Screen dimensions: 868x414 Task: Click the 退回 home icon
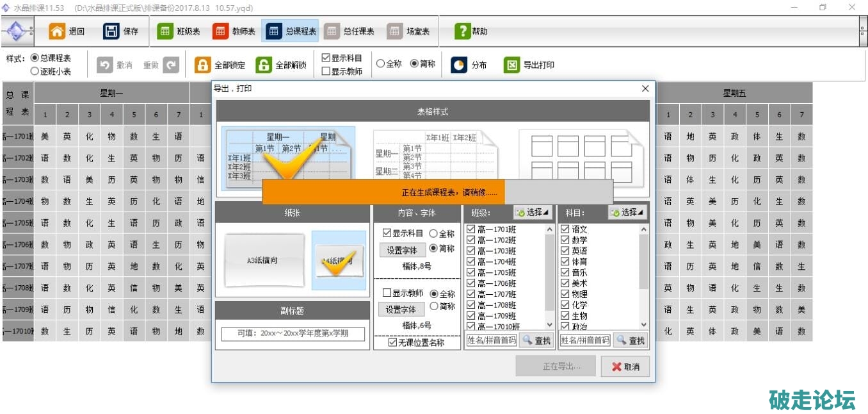pyautogui.click(x=58, y=31)
